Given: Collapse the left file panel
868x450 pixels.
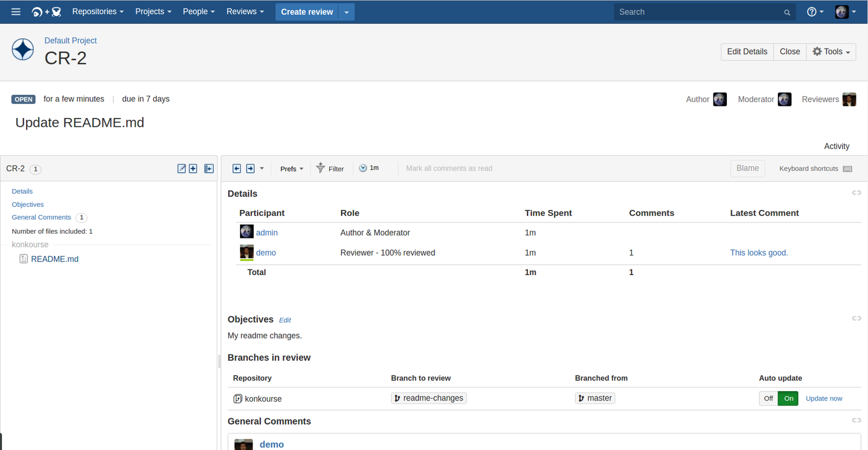Looking at the screenshot, I should click(209, 168).
